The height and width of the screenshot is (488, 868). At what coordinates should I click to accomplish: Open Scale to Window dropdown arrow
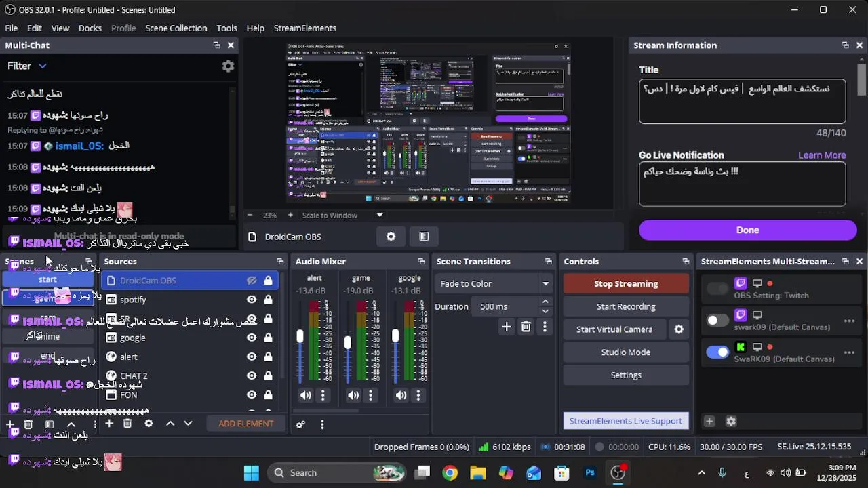[x=380, y=215]
